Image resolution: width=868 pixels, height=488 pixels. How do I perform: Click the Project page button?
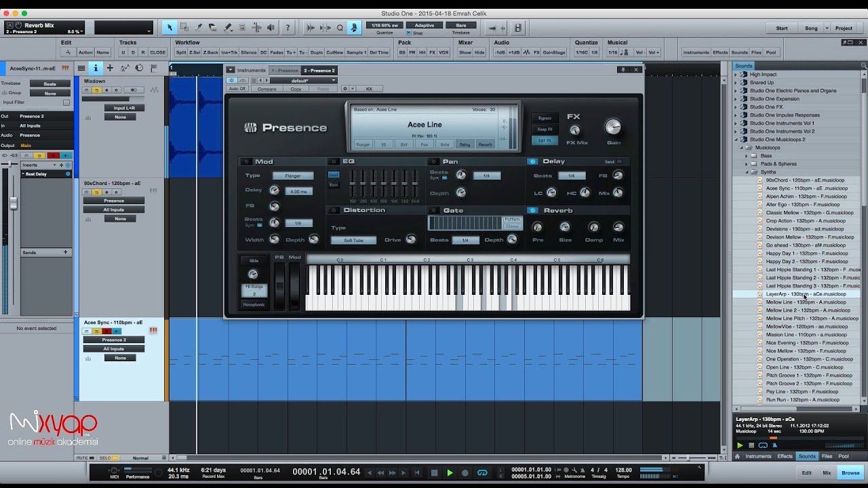pyautogui.click(x=844, y=28)
